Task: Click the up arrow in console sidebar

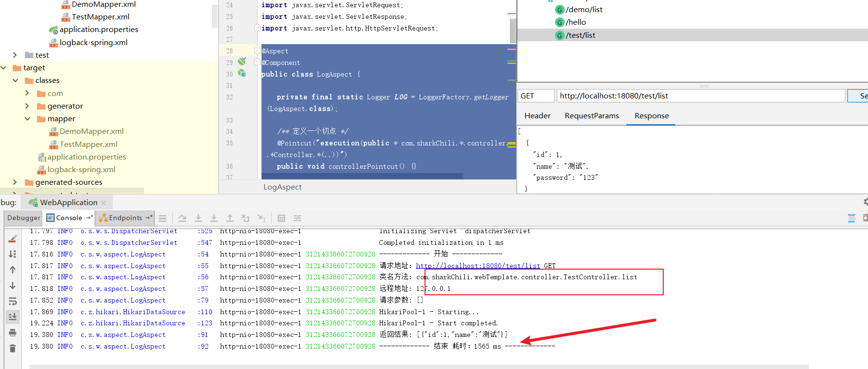Action: point(13,270)
